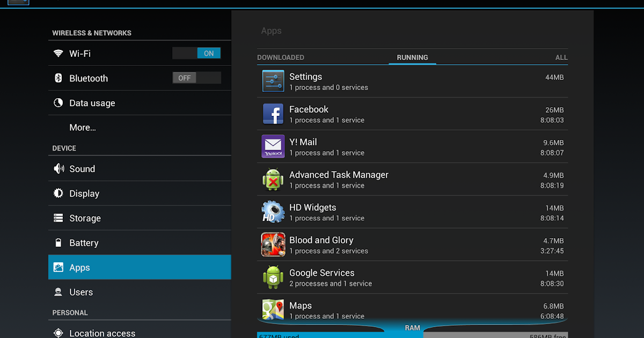Viewport: 644px width, 338px height.
Task: Click the 26MB memory value for Facebook
Action: pyautogui.click(x=554, y=110)
